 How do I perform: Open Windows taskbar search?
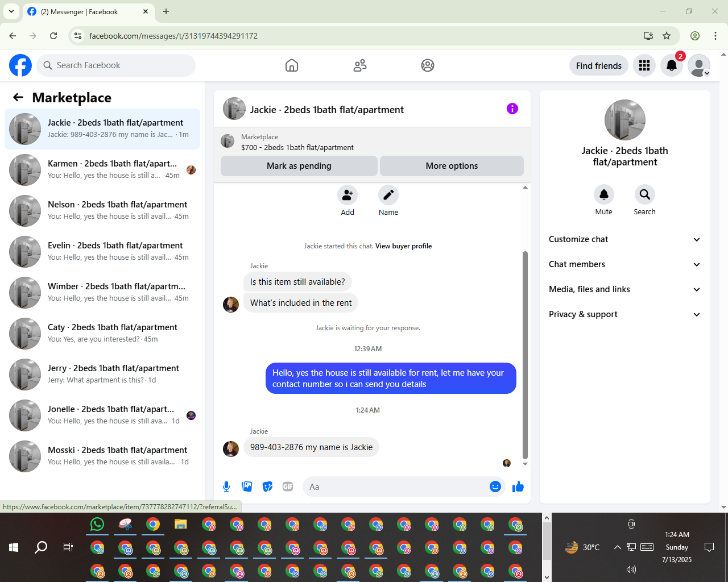(41, 547)
